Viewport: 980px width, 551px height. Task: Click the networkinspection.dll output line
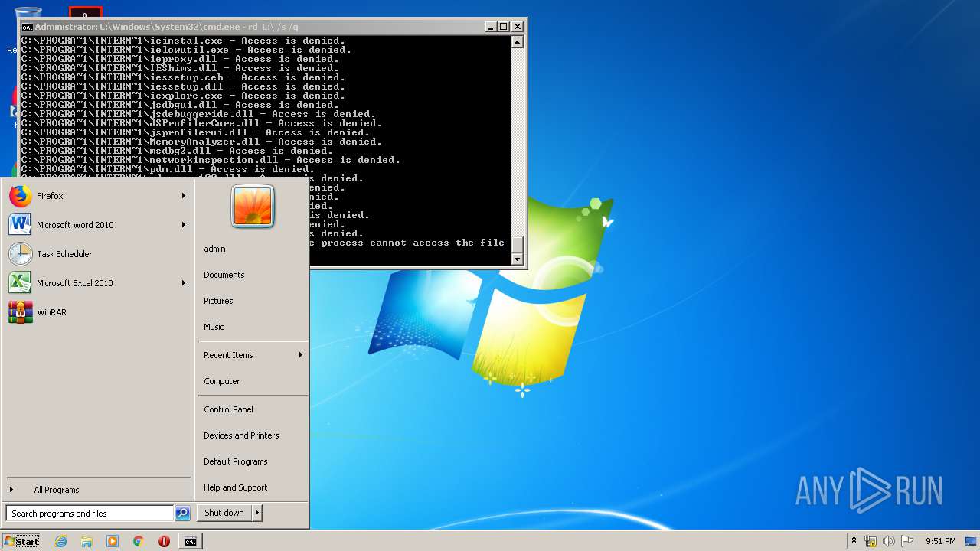pos(211,160)
